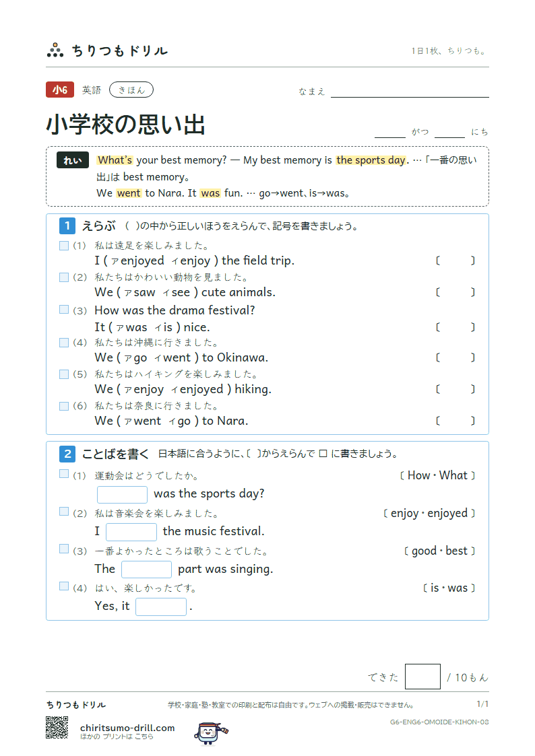Click the 1/1 page number
The height and width of the screenshot is (756, 535).
pos(482,704)
